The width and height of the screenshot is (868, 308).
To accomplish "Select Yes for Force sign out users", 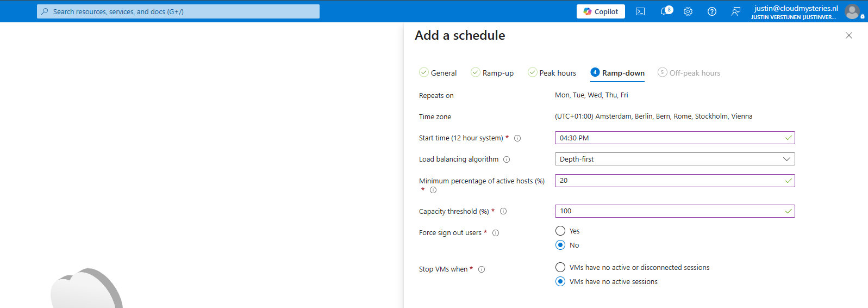I will (560, 231).
